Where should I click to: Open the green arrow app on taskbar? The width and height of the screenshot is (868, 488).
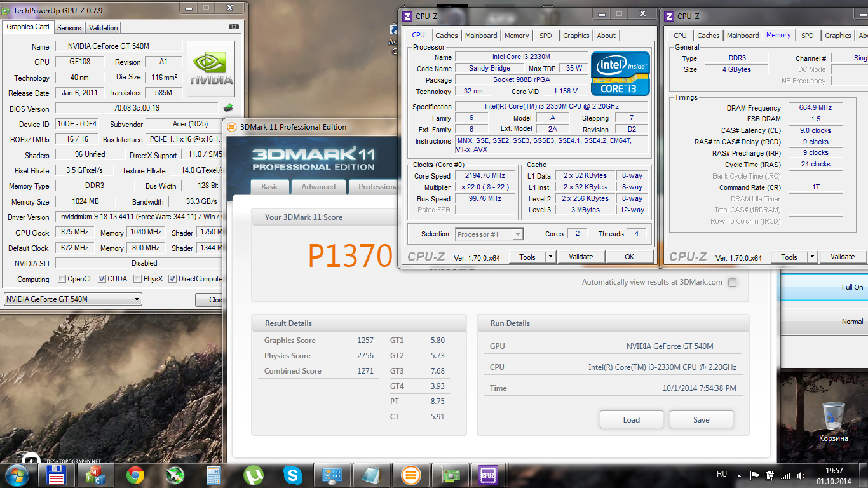coord(174,475)
